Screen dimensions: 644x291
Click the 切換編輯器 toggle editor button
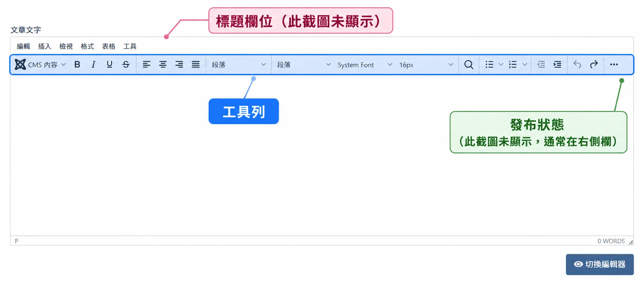(x=600, y=264)
